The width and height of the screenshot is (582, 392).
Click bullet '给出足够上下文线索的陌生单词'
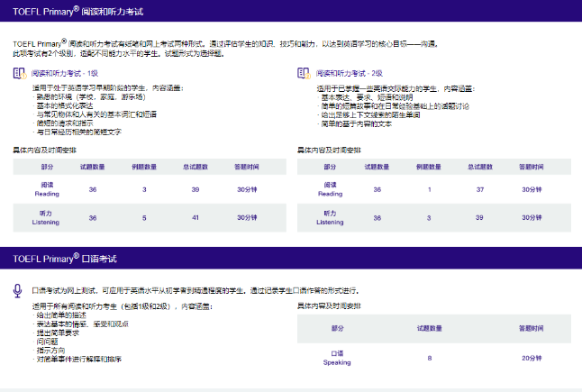(370, 115)
